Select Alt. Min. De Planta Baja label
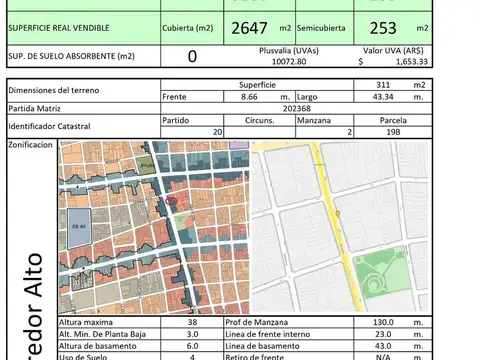480x360 pixels. [102, 334]
